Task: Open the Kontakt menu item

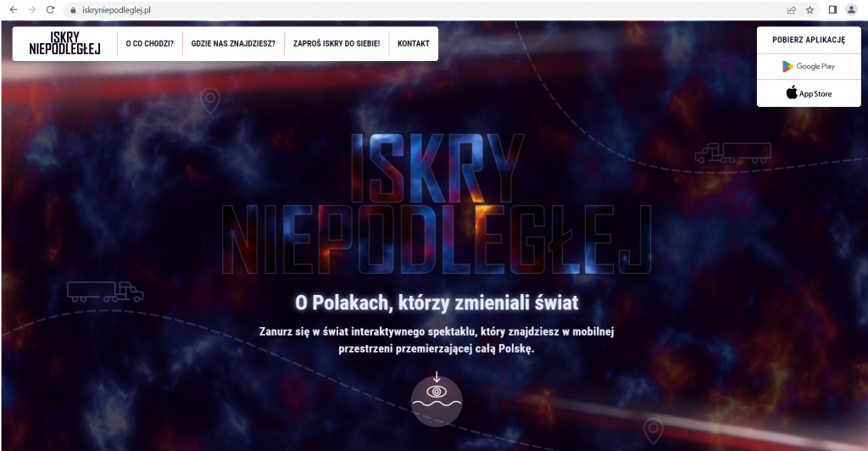Action: [x=414, y=44]
